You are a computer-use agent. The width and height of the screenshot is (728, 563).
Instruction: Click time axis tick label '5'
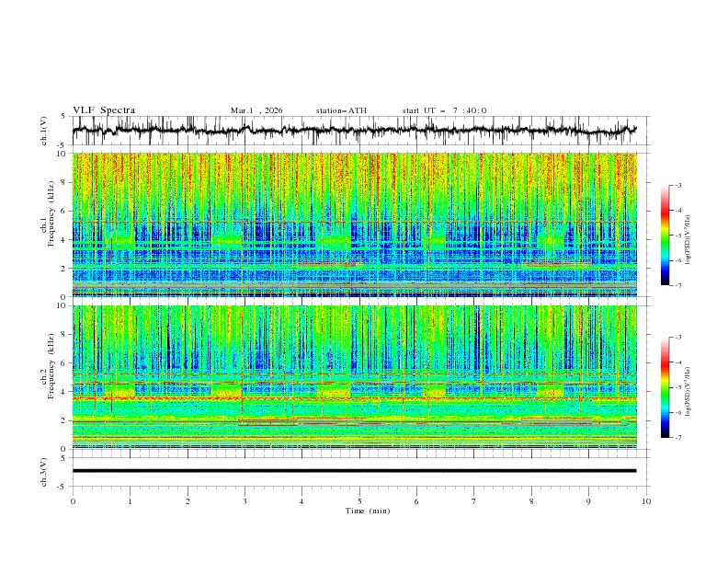pos(359,501)
